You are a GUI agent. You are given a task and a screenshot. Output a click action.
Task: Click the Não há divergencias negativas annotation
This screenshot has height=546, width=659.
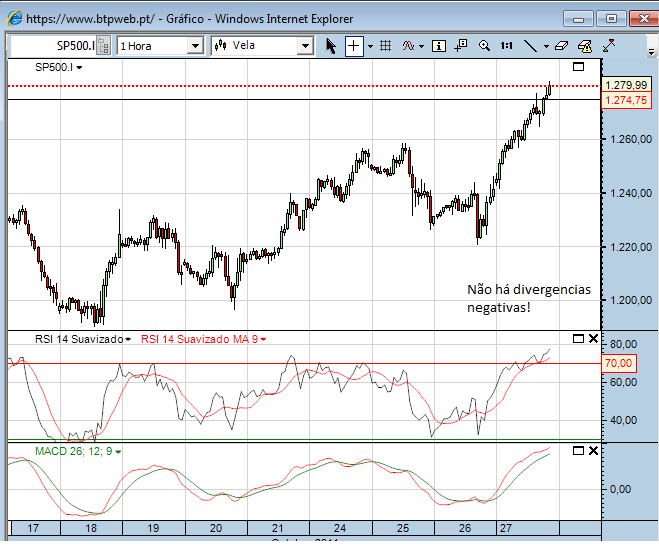point(529,298)
